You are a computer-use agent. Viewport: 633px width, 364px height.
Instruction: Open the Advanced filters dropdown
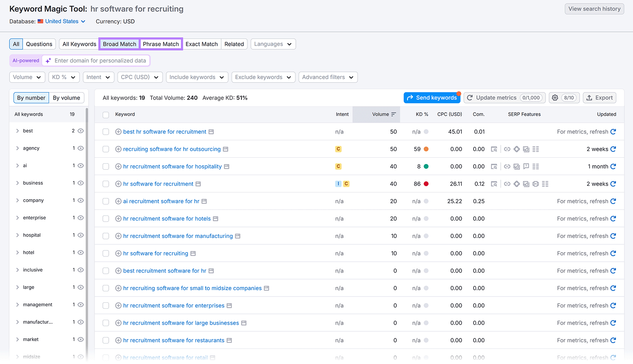click(x=328, y=77)
